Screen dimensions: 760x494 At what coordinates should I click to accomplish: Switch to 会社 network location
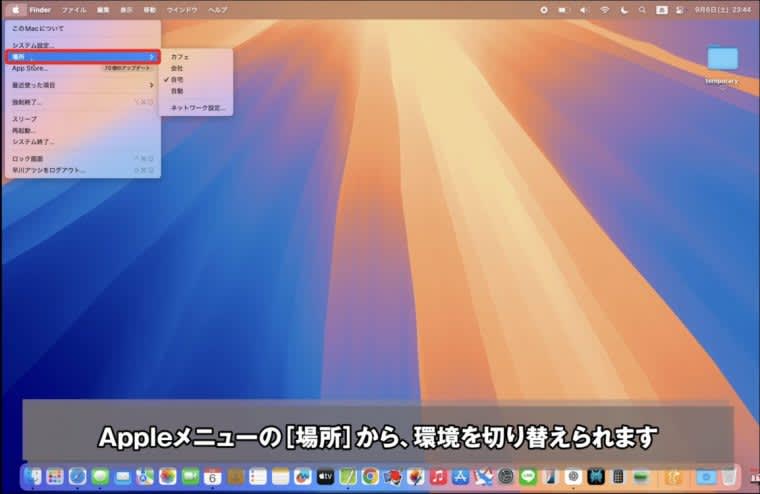pyautogui.click(x=177, y=68)
